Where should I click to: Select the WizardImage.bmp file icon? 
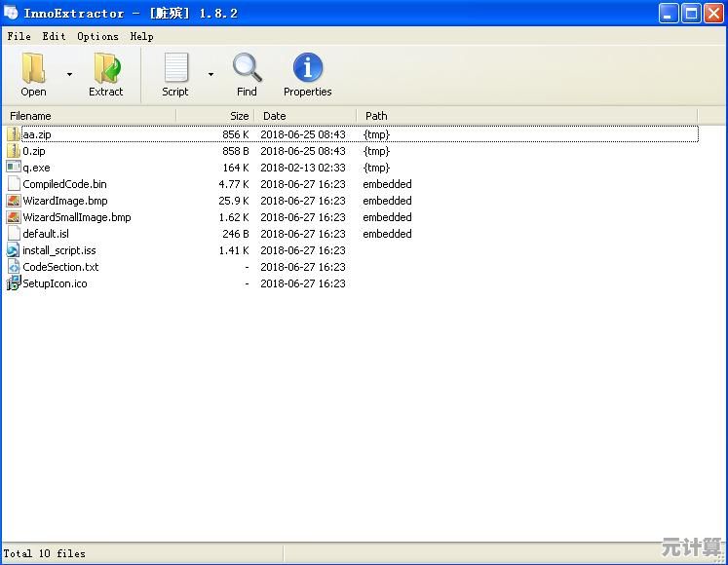point(14,201)
